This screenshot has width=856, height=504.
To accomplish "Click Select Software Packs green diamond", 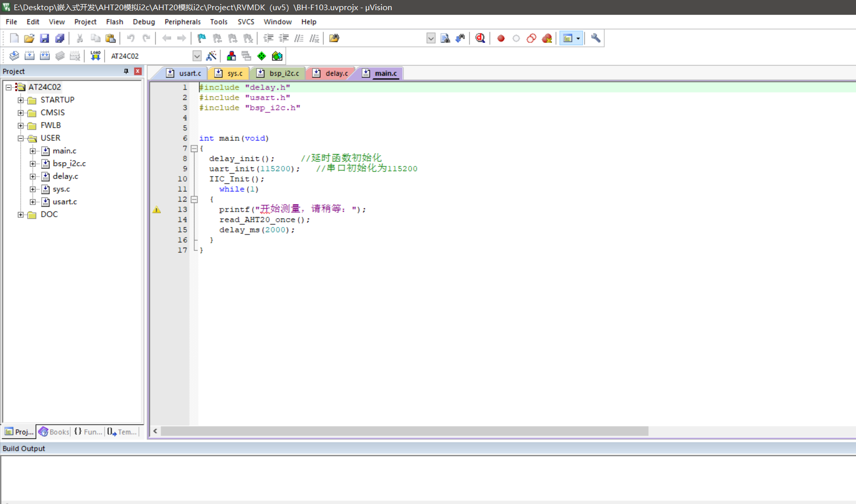I will (261, 56).
